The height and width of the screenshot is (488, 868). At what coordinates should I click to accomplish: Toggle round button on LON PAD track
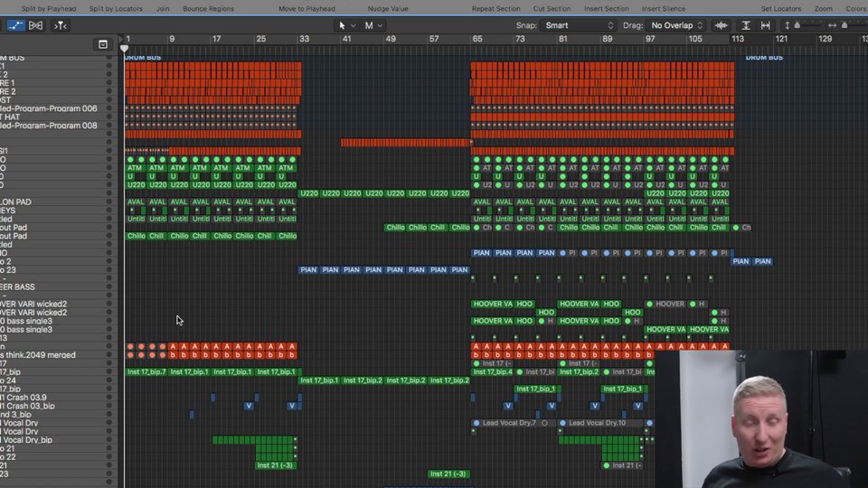click(x=109, y=202)
